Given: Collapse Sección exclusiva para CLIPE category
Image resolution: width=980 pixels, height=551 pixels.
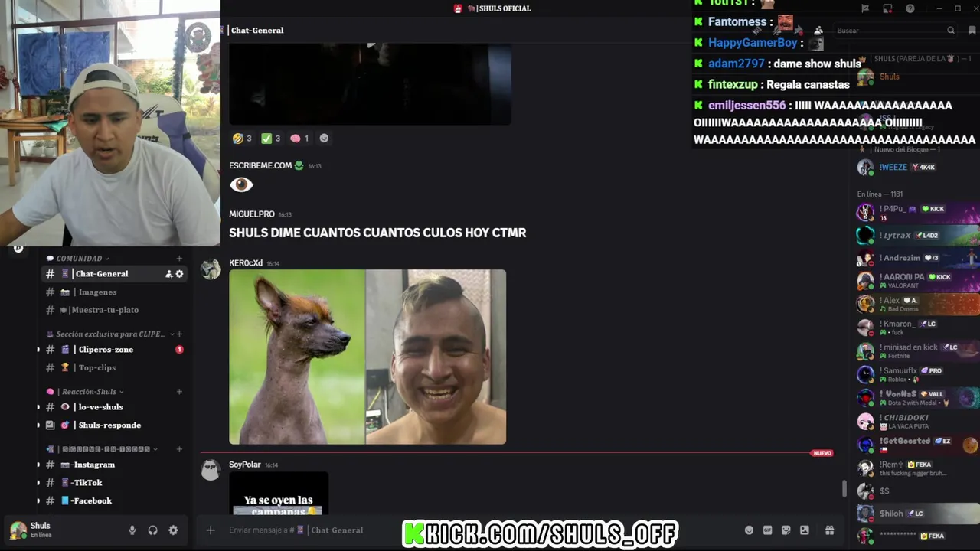Looking at the screenshot, I should tap(110, 334).
